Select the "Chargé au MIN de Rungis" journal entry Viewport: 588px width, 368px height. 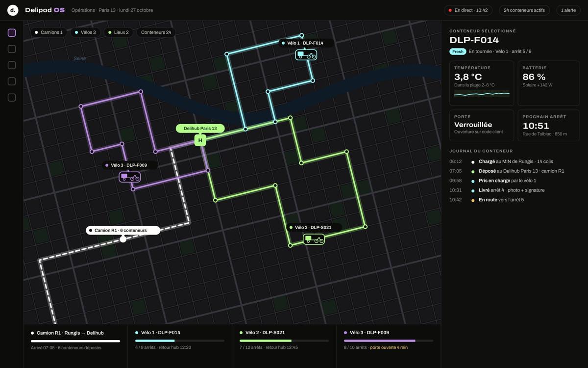(514, 161)
